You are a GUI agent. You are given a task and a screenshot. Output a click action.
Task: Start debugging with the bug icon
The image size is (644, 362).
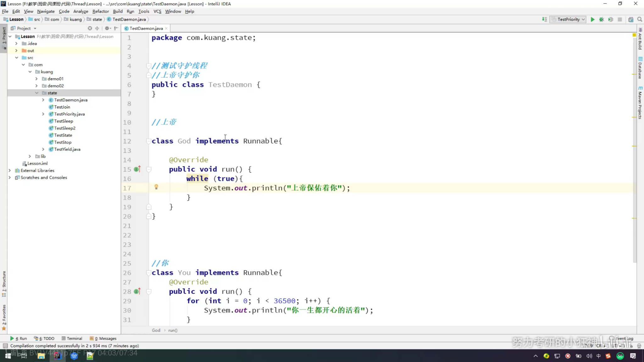tap(602, 19)
